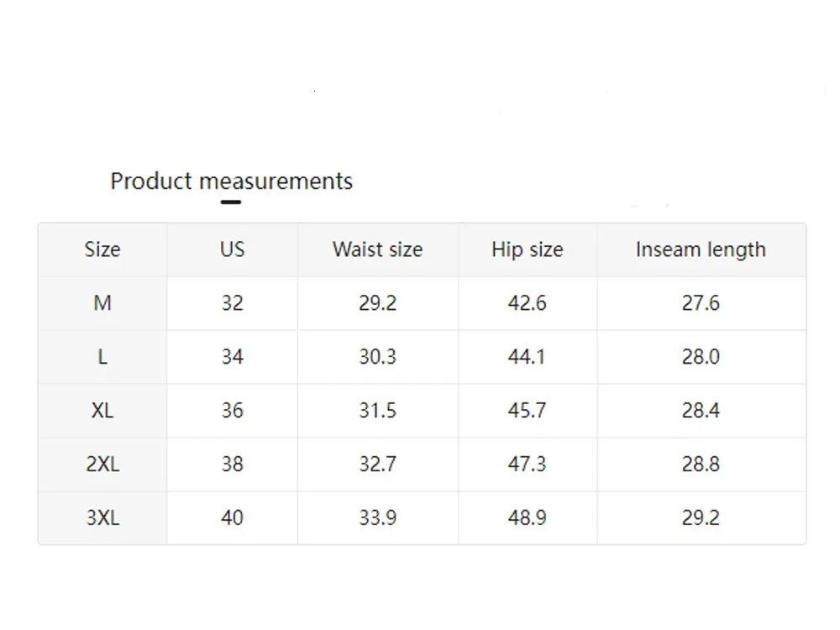Screen dimensions: 840x630
Task: Click the underline marker below Product measurements
Action: pos(231,202)
